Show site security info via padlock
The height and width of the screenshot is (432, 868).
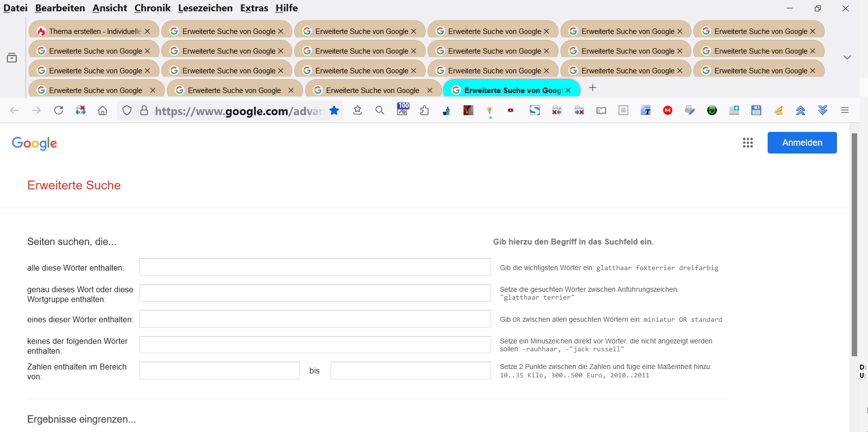click(144, 110)
